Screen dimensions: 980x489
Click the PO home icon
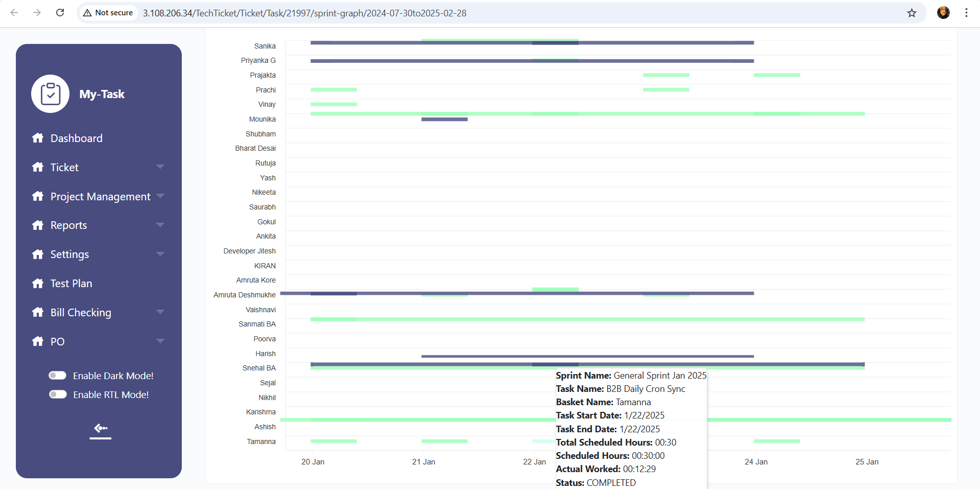click(x=38, y=341)
